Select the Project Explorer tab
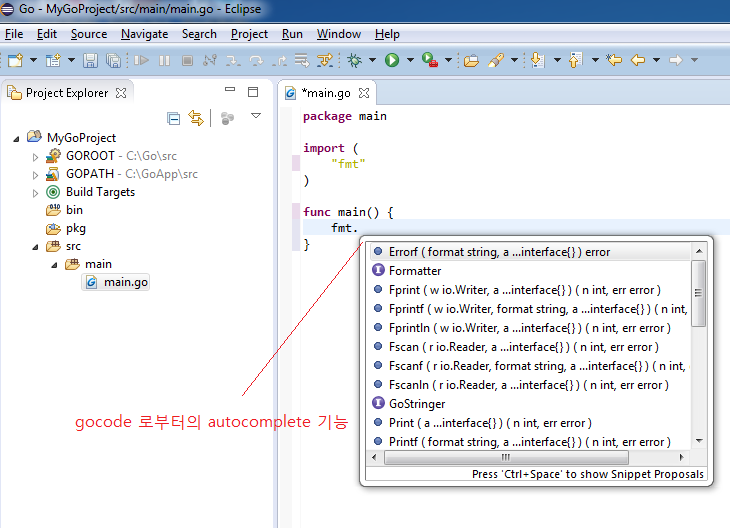Image resolution: width=730 pixels, height=528 pixels. (67, 93)
